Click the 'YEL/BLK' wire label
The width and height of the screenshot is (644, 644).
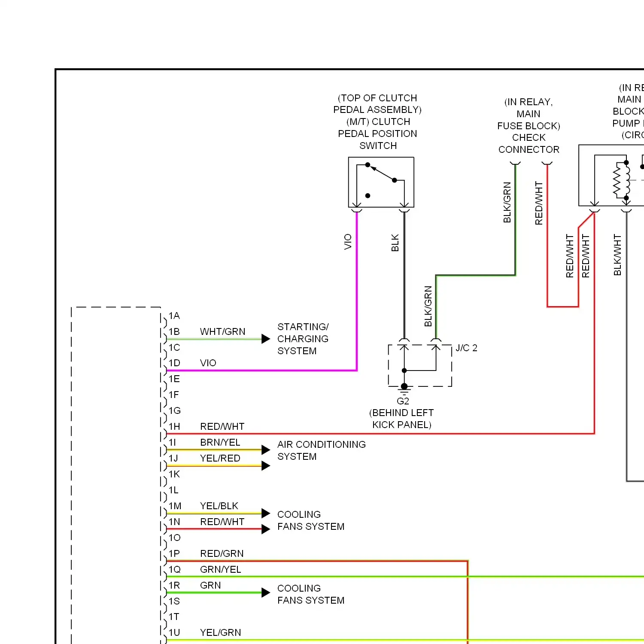219,506
